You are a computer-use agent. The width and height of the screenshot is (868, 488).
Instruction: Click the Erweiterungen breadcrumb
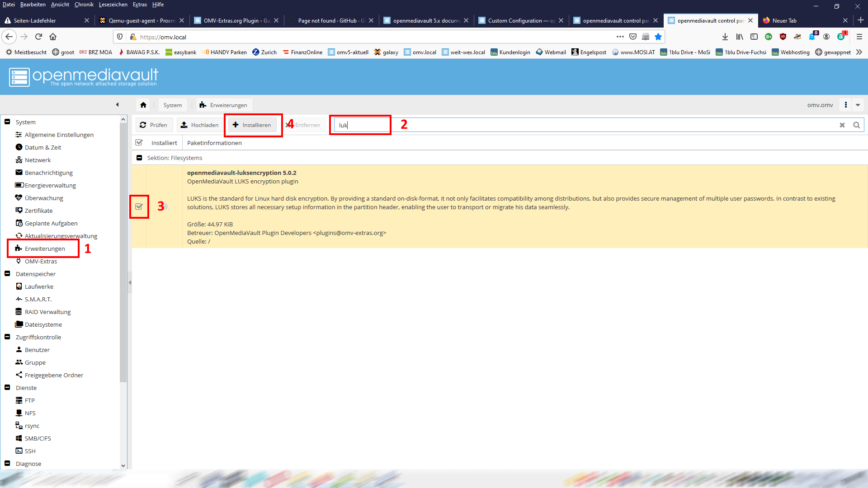[224, 105]
